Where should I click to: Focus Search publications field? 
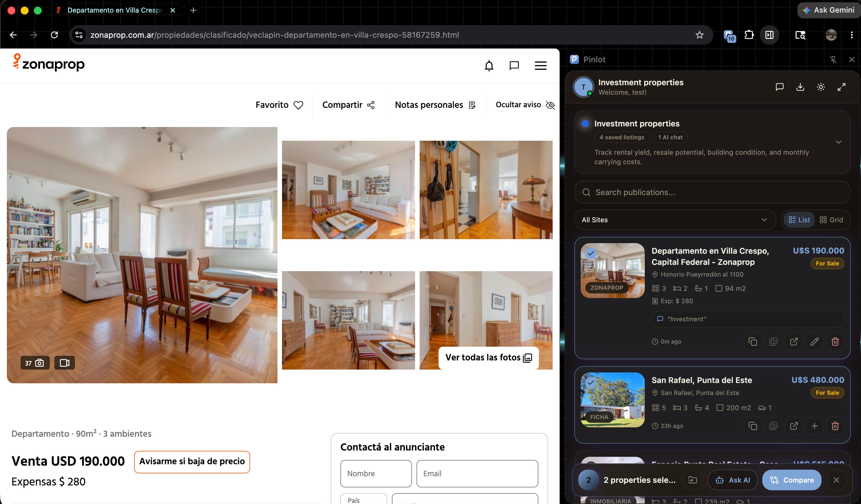pyautogui.click(x=712, y=193)
